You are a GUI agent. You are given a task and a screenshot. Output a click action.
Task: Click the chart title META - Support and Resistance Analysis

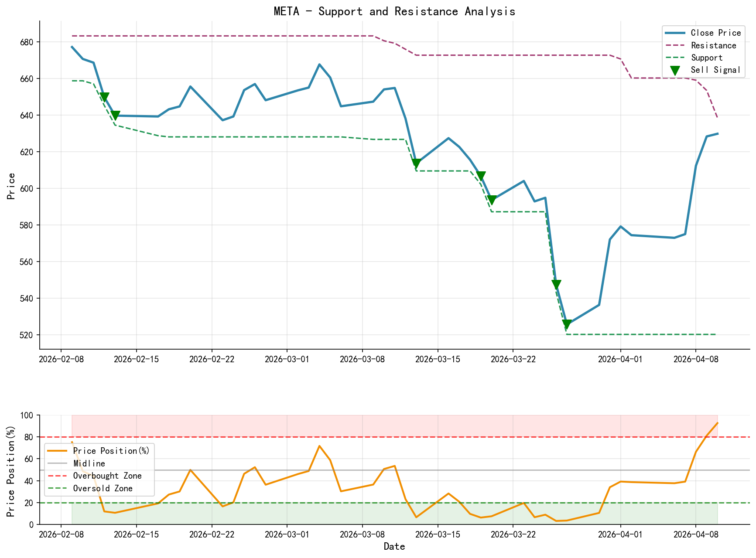[x=394, y=11]
